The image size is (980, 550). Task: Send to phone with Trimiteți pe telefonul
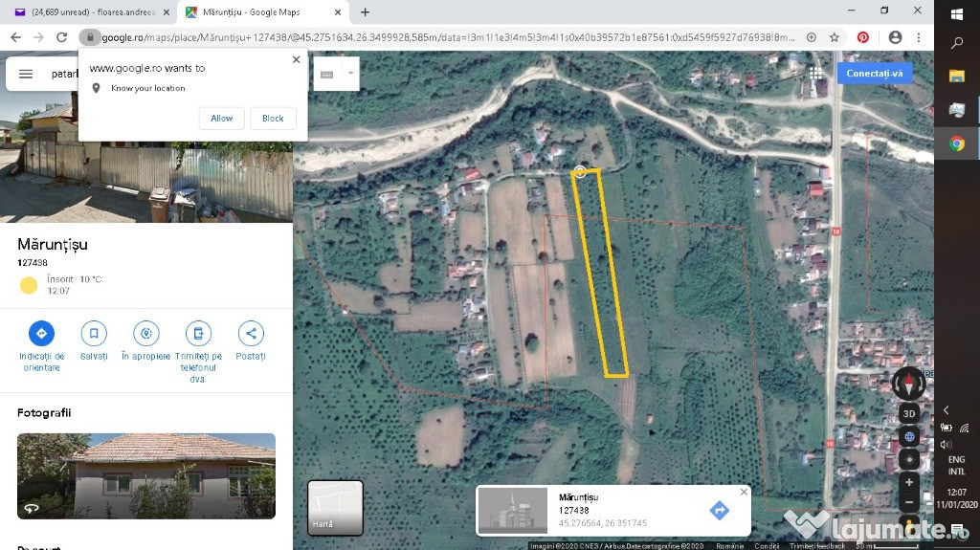pos(198,334)
